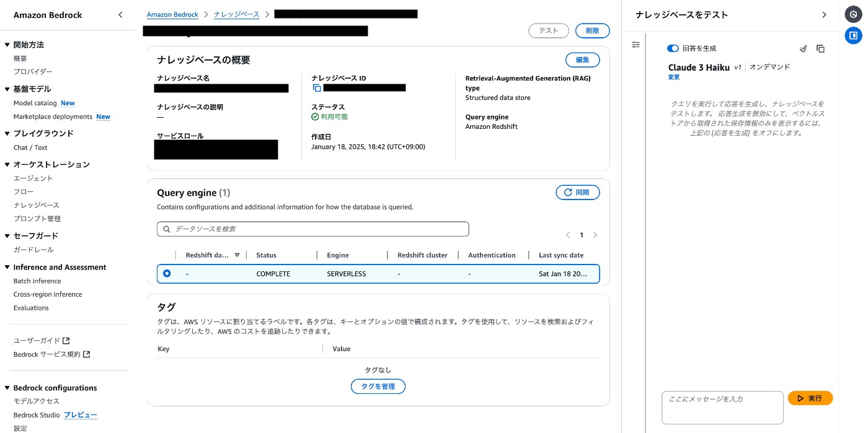Focus the データソースを検索 search field
This screenshot has width=868, height=433.
[313, 229]
